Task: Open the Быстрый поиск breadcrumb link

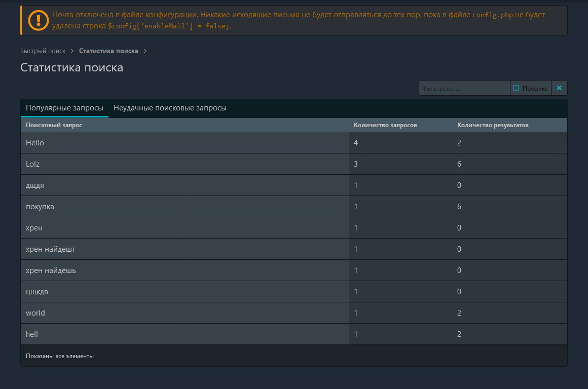Action: [43, 51]
